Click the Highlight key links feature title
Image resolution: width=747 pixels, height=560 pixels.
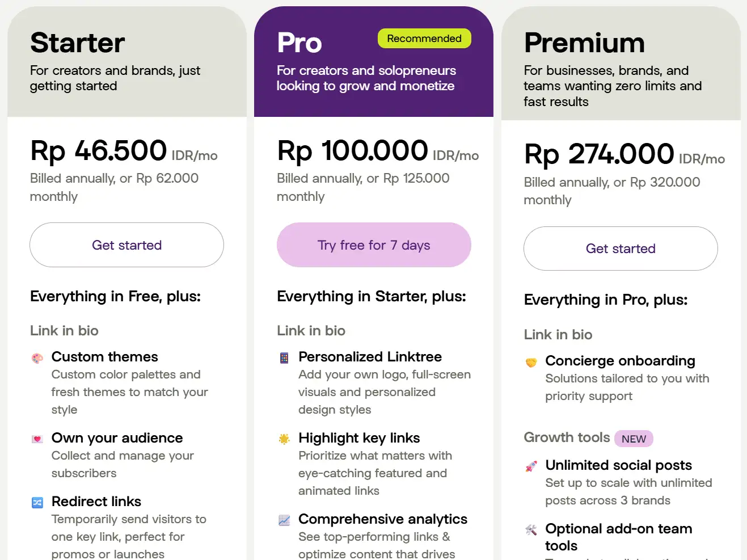(359, 438)
